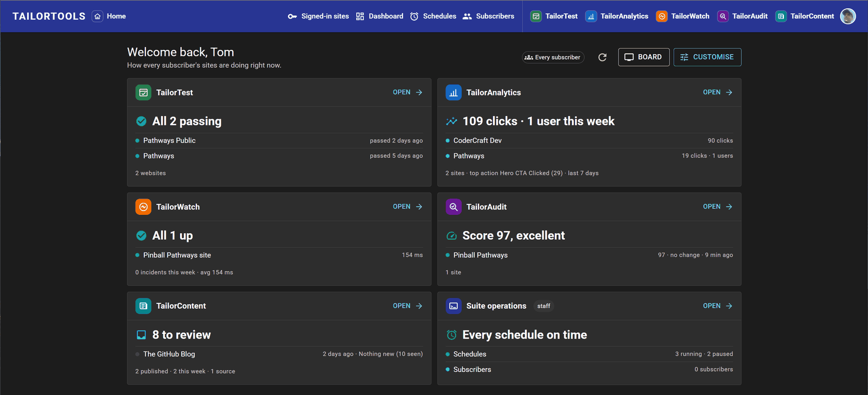The image size is (868, 395).
Task: Click the inbox icon beside 8 to review
Action: 141,335
